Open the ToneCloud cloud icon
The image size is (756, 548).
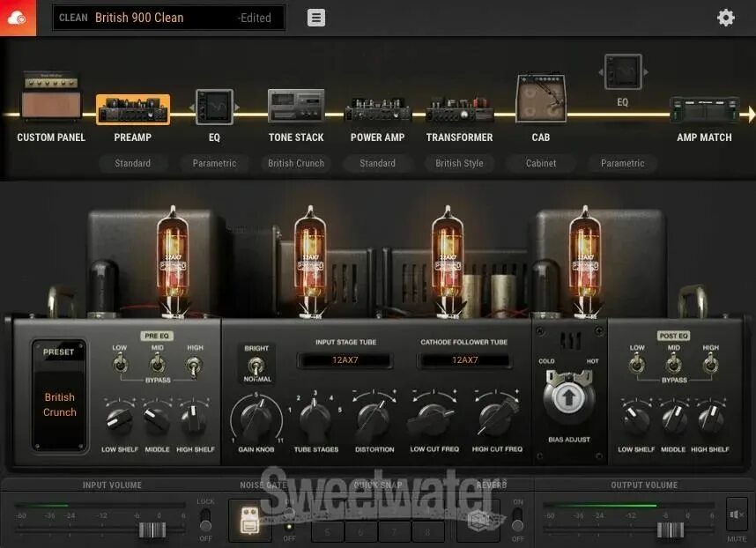(18, 18)
